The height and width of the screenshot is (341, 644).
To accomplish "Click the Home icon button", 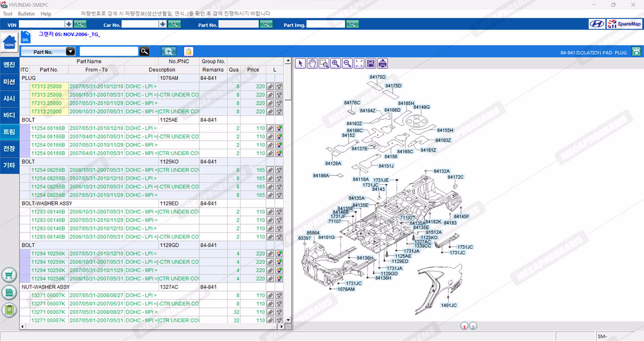I will click(9, 43).
